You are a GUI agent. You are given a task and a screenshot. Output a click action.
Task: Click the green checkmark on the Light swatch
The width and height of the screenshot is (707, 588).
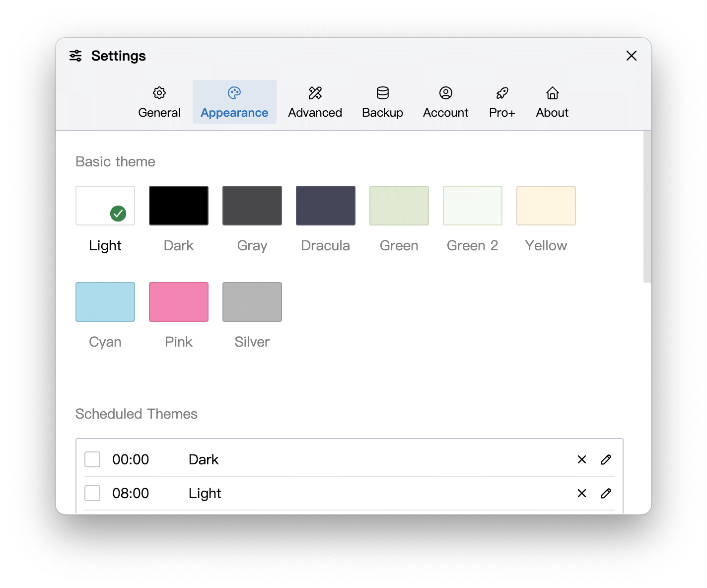pyautogui.click(x=118, y=214)
